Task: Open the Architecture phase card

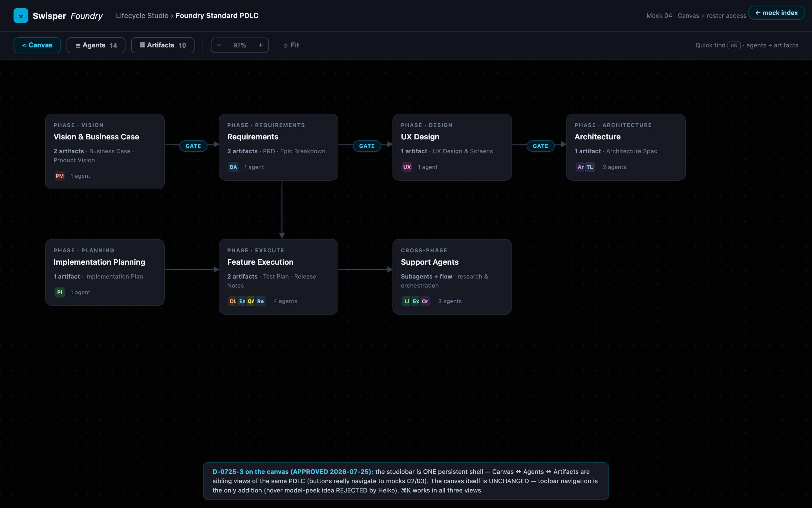Action: point(626,147)
